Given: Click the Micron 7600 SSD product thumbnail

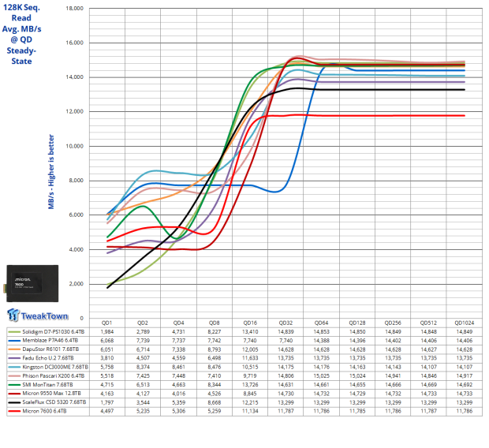Looking at the screenshot, I should [x=31, y=284].
